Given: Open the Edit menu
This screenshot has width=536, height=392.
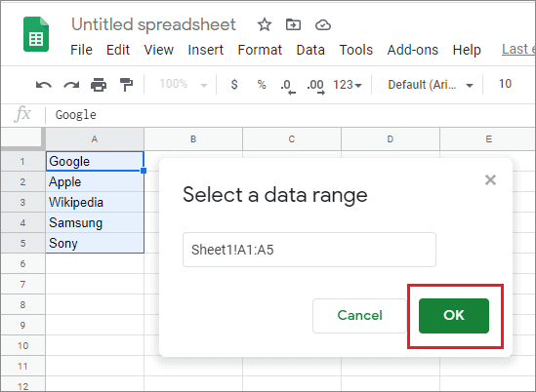Looking at the screenshot, I should (118, 50).
